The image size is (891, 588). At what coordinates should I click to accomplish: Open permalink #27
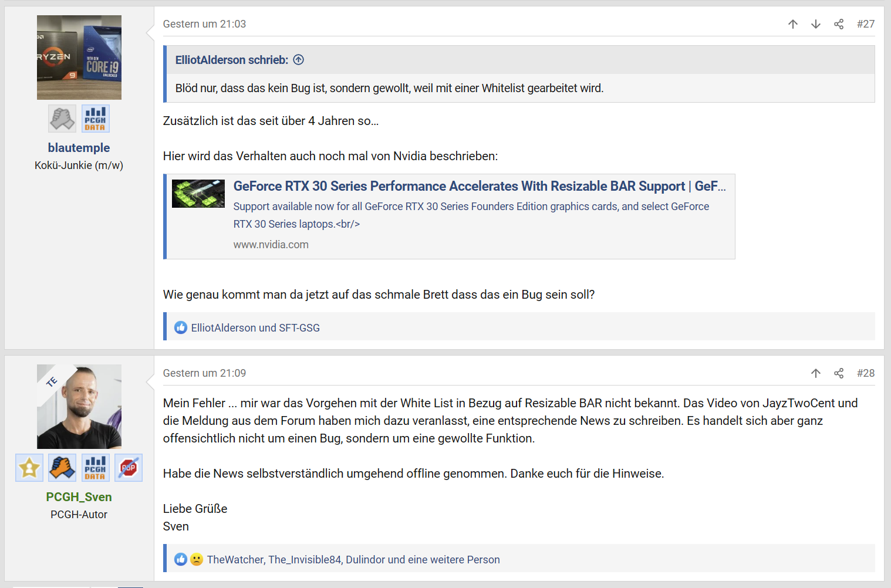pos(865,24)
